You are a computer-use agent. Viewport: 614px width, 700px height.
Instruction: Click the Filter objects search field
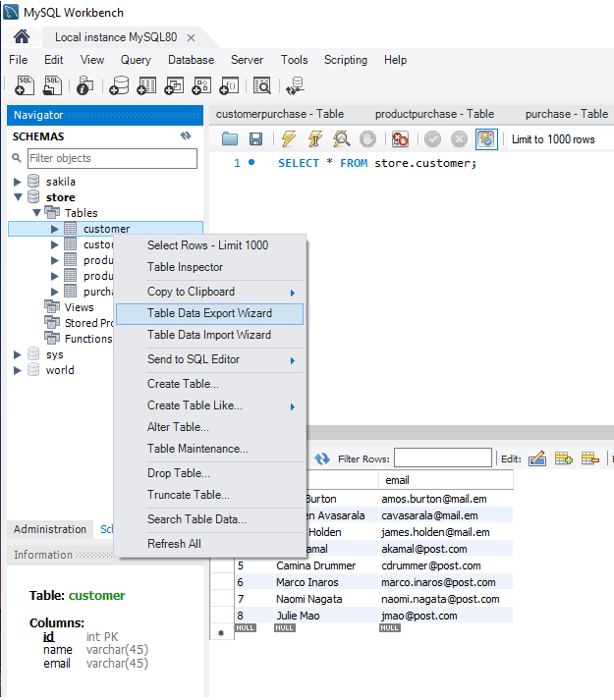(112, 158)
